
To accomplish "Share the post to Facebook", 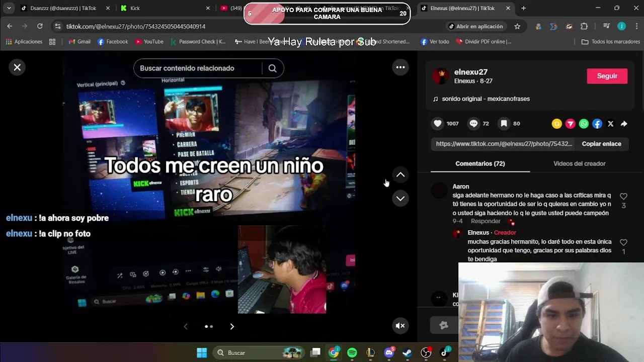I will [597, 124].
